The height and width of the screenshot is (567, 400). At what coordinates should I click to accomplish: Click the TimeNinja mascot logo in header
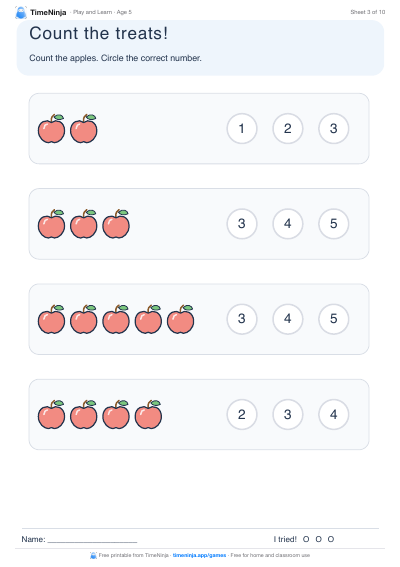21,12
